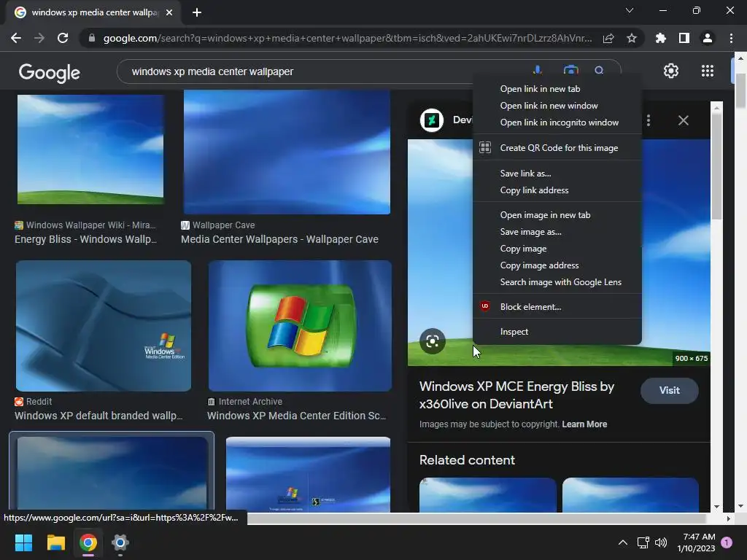Screen dimensions: 747x560
Task: Click the page's main vertical scrollbar
Action: pyautogui.click(x=740, y=90)
